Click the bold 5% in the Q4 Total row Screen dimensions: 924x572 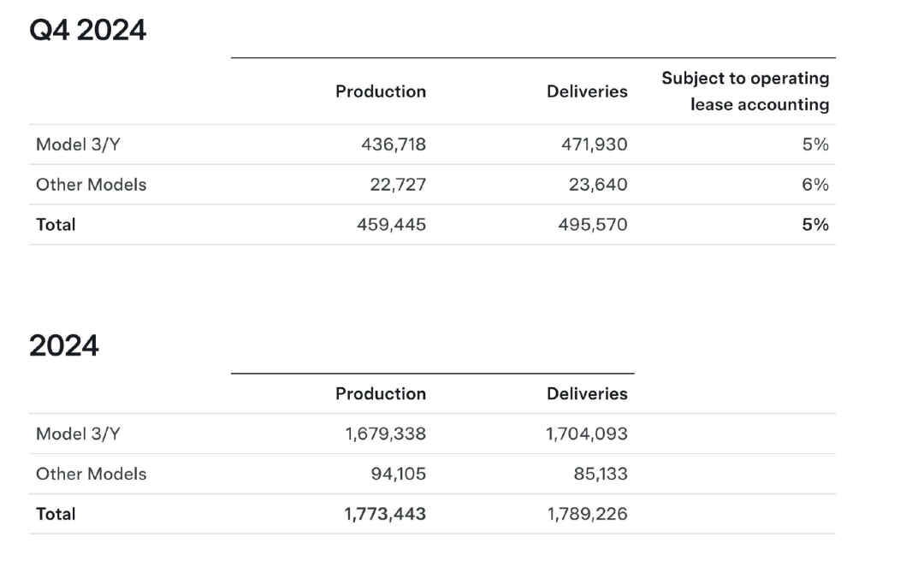[x=815, y=225]
